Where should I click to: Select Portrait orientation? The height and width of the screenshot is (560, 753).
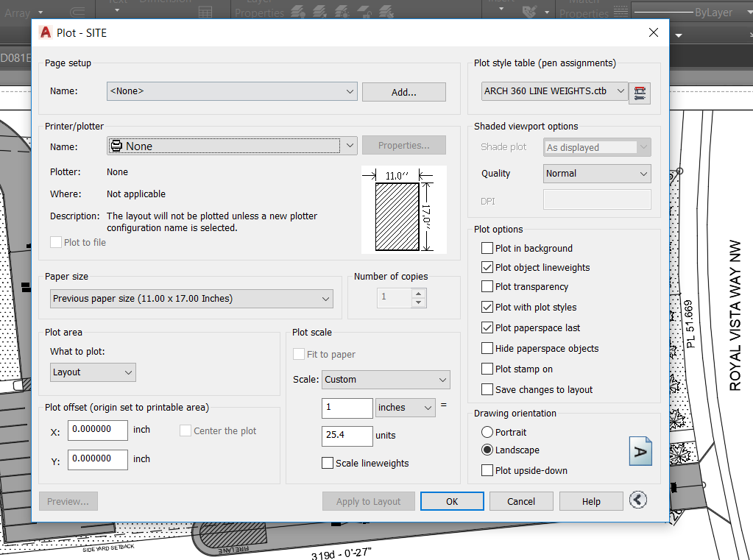[x=487, y=432]
